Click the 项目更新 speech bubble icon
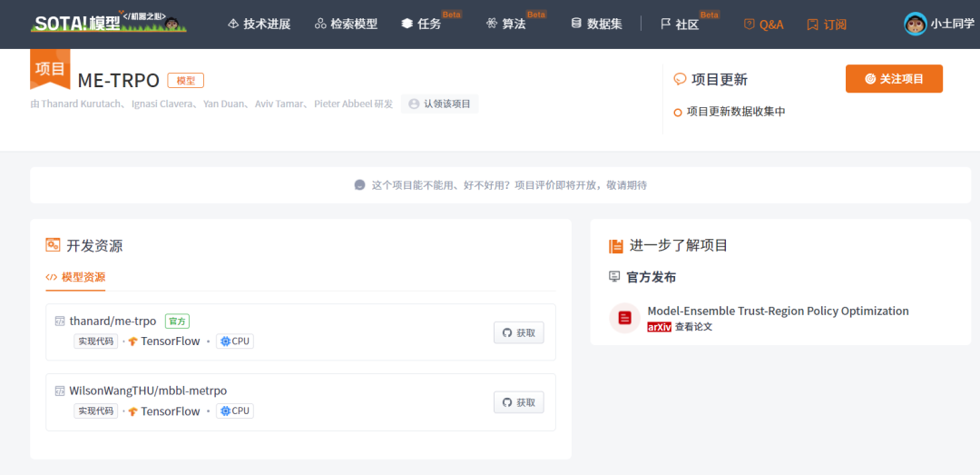 click(x=680, y=80)
